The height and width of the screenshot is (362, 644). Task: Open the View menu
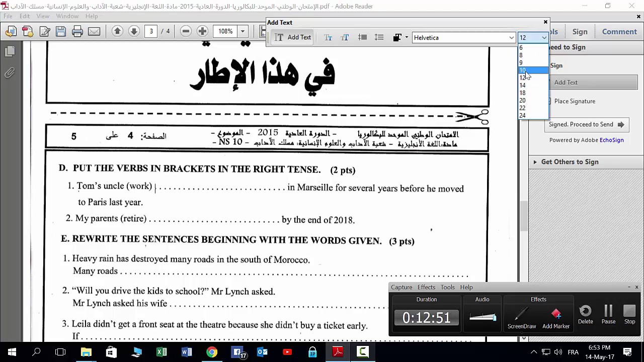[43, 16]
